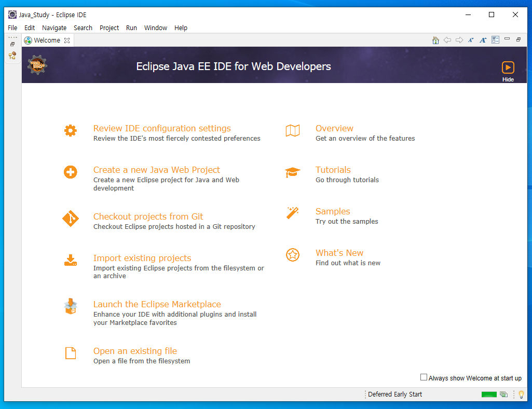Click the Home icon in Welcome toolbar
This screenshot has height=409, width=532.
click(x=435, y=40)
